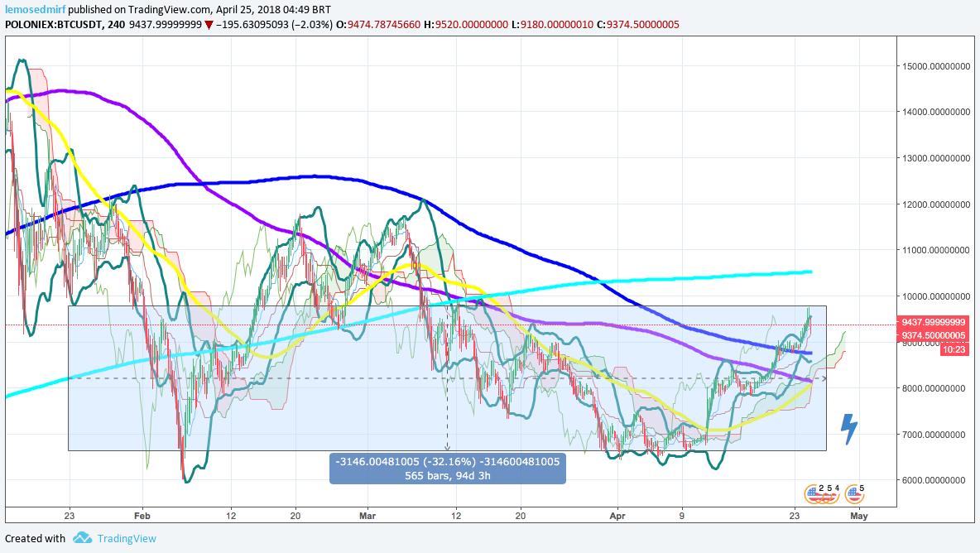The width and height of the screenshot is (980, 553).
Task: Click the TradingView cloud logo icon
Action: (x=82, y=538)
